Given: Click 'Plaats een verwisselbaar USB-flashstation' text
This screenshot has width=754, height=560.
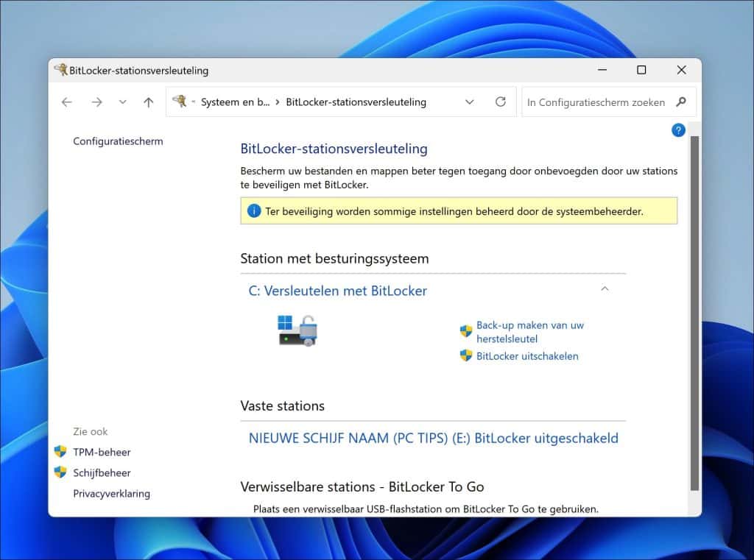Looking at the screenshot, I should tap(426, 509).
